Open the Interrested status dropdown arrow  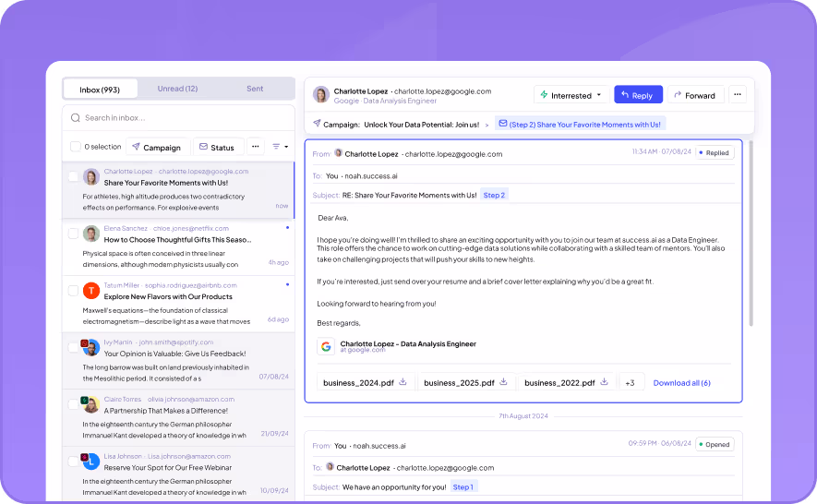click(599, 95)
